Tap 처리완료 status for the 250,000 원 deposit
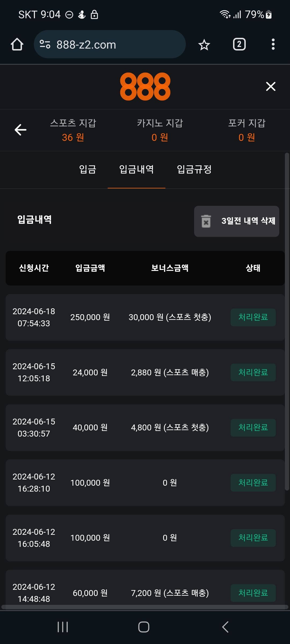 pyautogui.click(x=253, y=317)
